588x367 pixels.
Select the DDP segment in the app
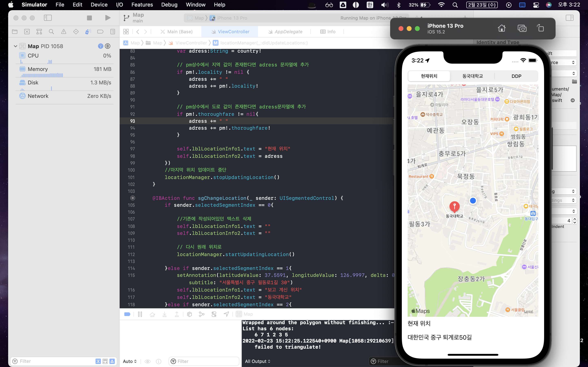(x=516, y=76)
